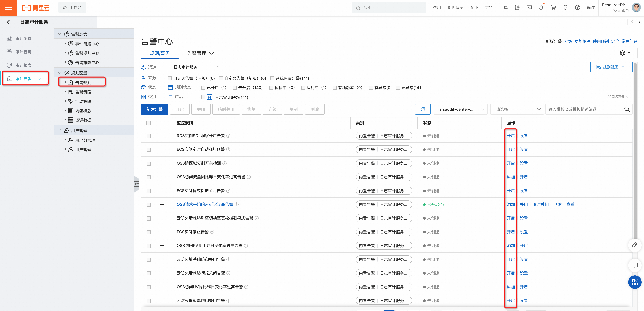Check the 自定义告警（新版）source checkbox

(221, 78)
